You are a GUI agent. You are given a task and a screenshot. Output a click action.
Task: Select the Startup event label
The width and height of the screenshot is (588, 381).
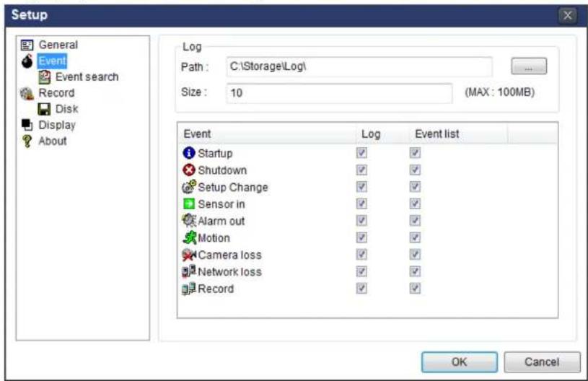[215, 154]
